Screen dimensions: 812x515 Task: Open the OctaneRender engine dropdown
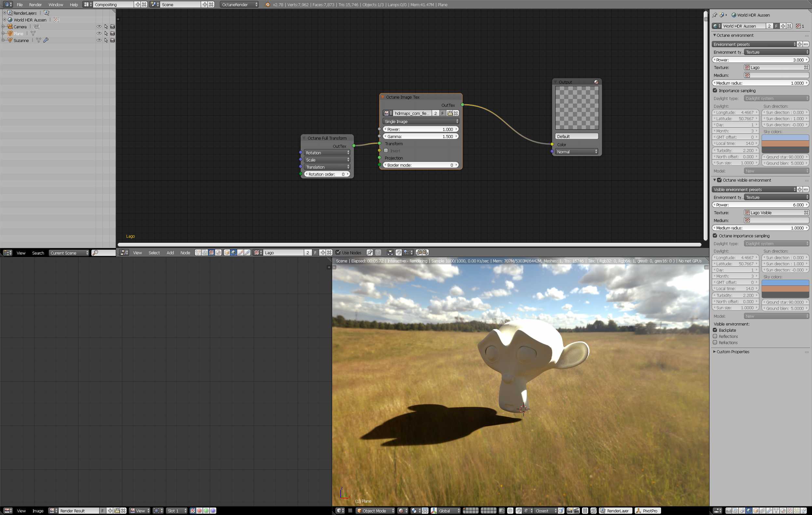pyautogui.click(x=239, y=4)
